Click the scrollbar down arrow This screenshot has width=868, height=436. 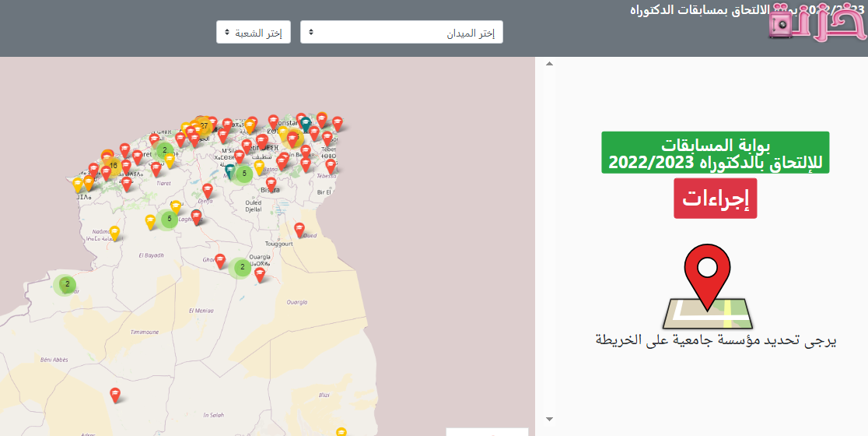click(x=549, y=419)
